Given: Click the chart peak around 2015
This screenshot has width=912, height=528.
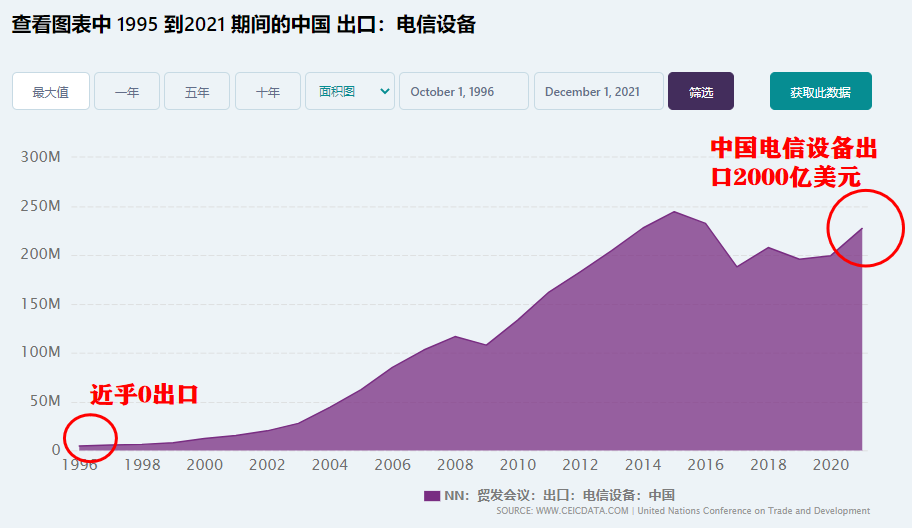Looking at the screenshot, I should [x=674, y=212].
